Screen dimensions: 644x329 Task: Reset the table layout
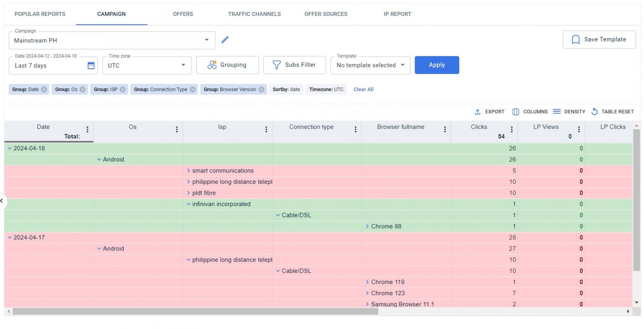(x=612, y=112)
